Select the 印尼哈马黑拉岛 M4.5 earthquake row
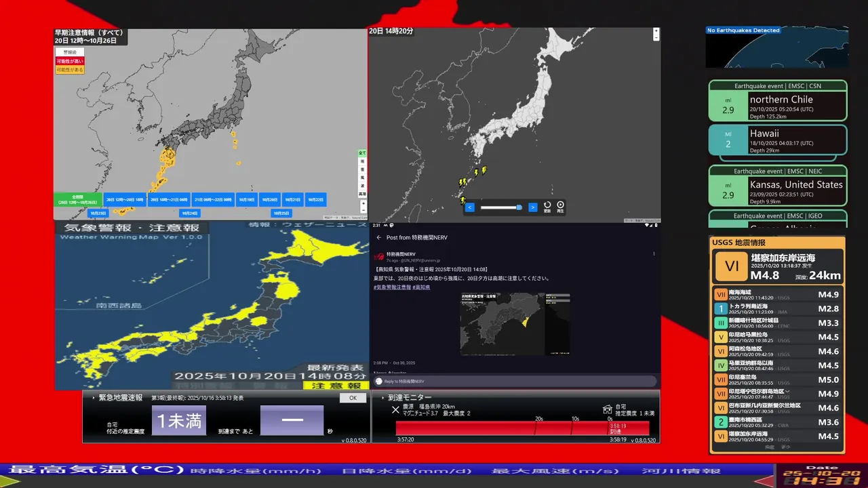Viewport: 868px width, 488px height. 778,337
